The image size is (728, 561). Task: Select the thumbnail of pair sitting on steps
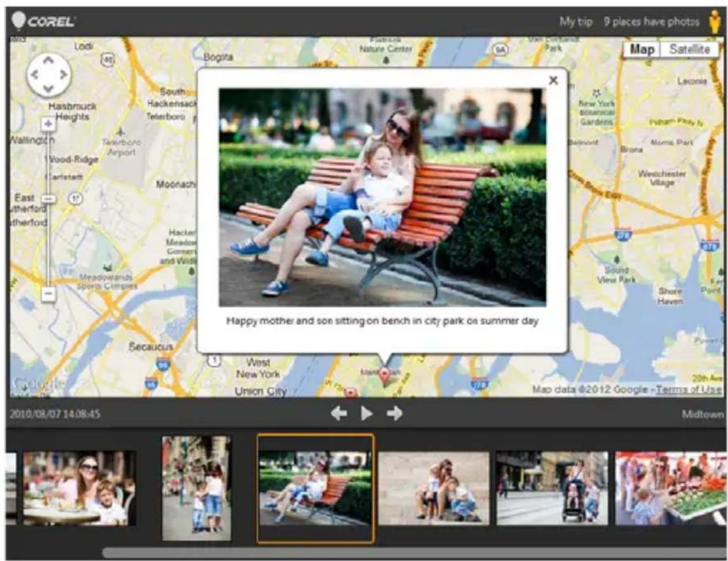click(434, 488)
